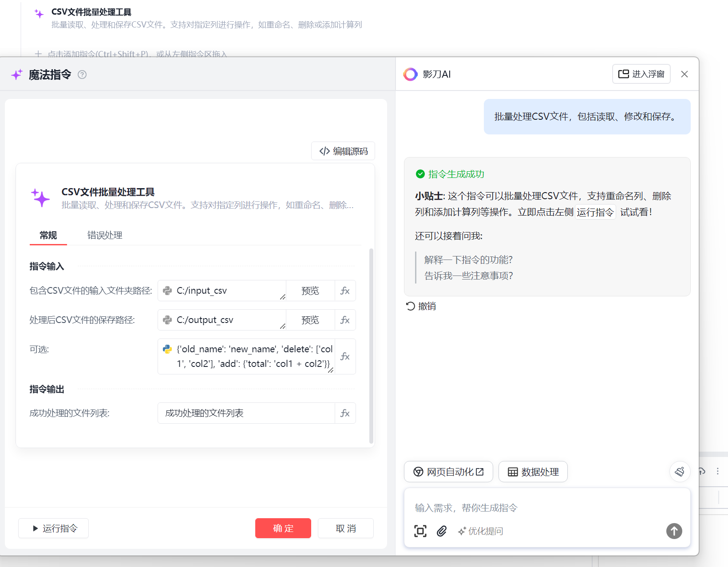Clear the conversation with the broom icon
The height and width of the screenshot is (567, 728).
coord(680,472)
